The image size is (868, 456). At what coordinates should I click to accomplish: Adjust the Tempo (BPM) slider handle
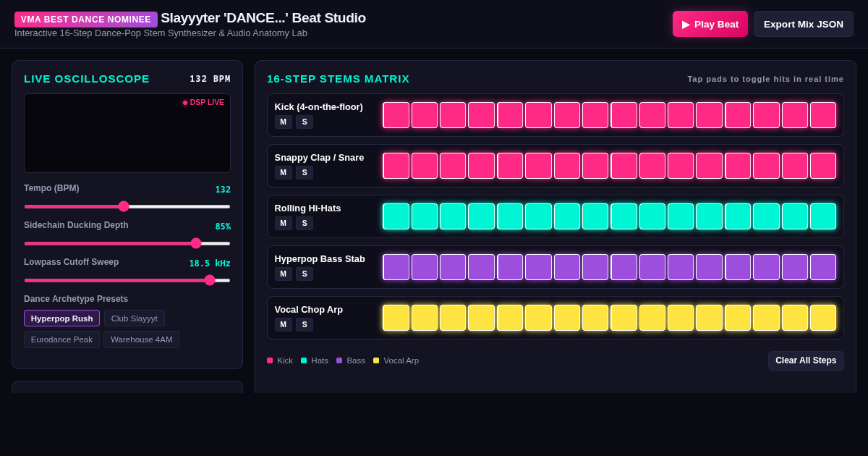[x=124, y=206]
